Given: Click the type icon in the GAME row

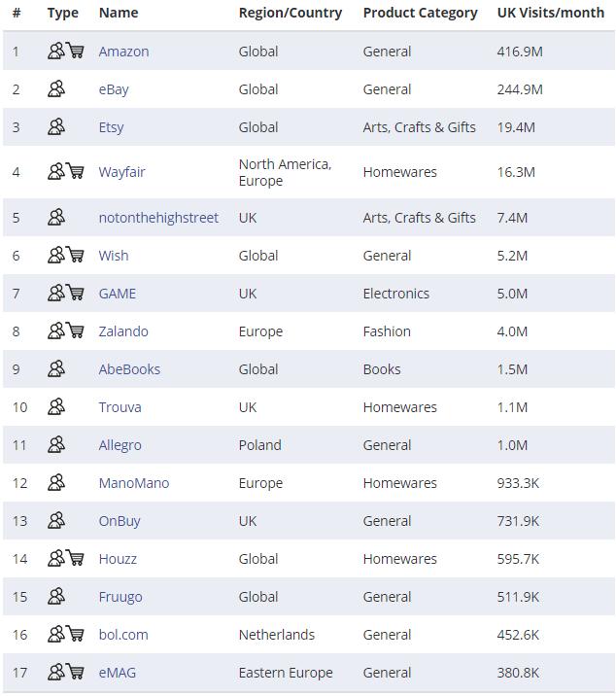Looking at the screenshot, I should 65,294.
